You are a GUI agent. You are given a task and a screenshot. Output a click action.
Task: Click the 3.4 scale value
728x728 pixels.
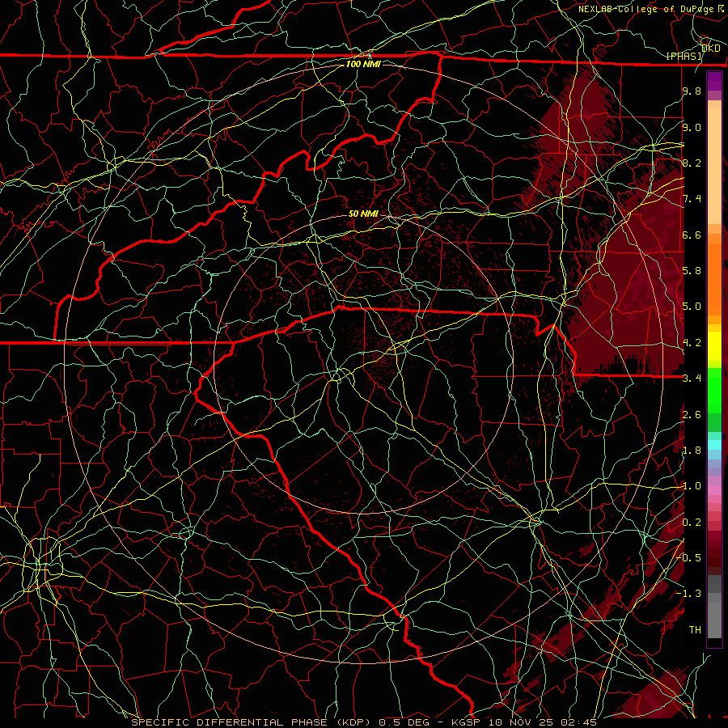click(692, 379)
